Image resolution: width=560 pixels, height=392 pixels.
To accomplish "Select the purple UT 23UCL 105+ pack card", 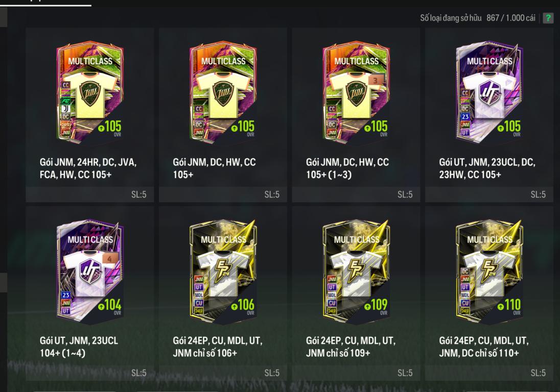I will pos(489,115).
